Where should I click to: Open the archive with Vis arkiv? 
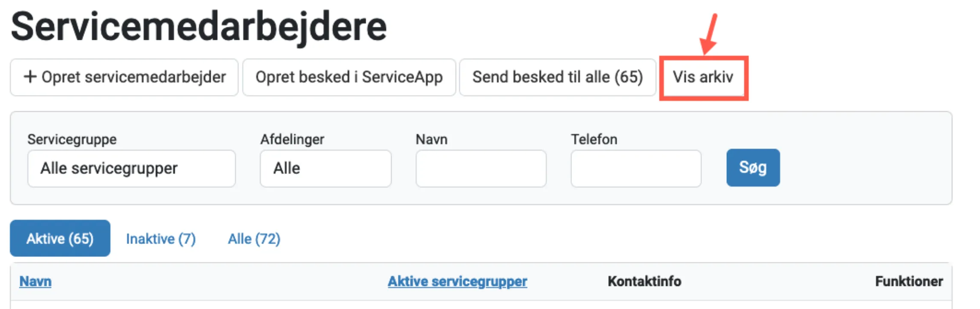(x=703, y=77)
